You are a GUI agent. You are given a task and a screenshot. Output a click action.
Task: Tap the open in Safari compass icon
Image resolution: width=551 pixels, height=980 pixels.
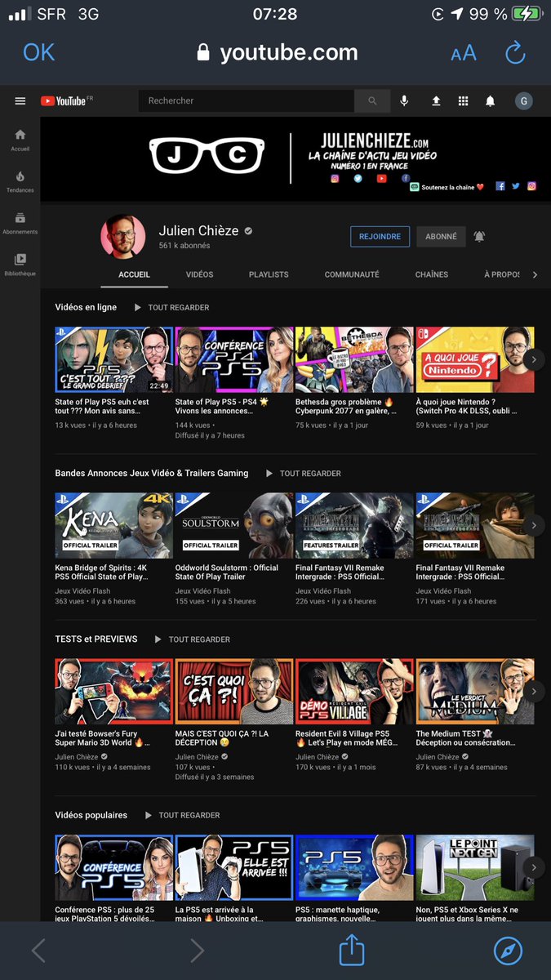click(x=508, y=951)
